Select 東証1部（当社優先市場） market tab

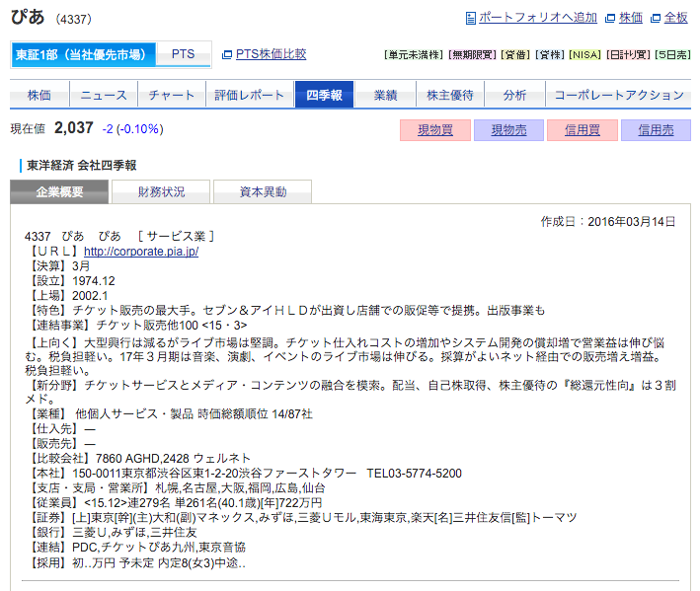[84, 54]
